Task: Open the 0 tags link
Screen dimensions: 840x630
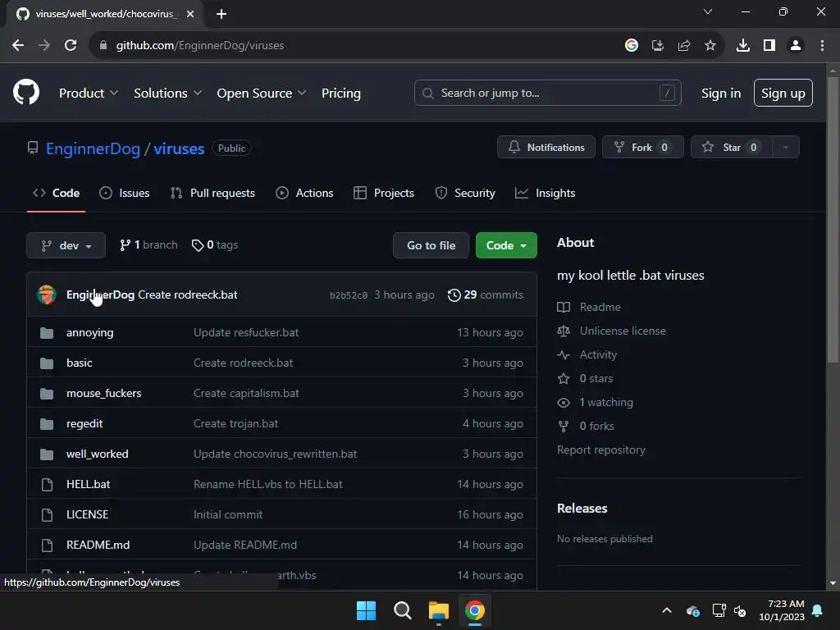Action: pyautogui.click(x=215, y=244)
